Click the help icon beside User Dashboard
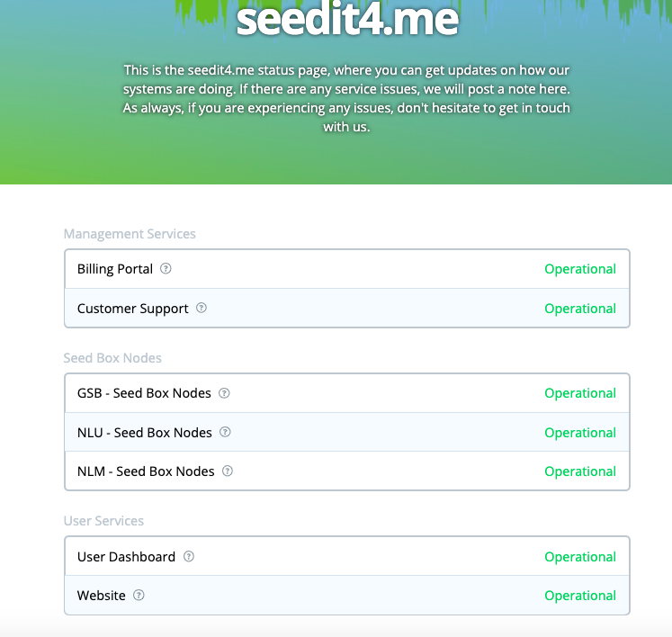The width and height of the screenshot is (672, 637). [x=189, y=556]
